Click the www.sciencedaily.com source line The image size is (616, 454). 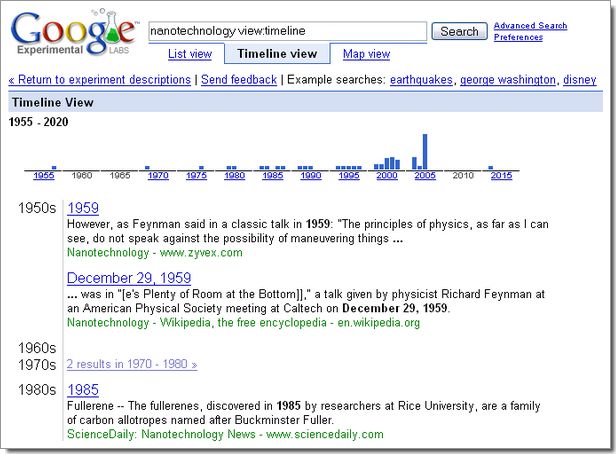click(225, 434)
